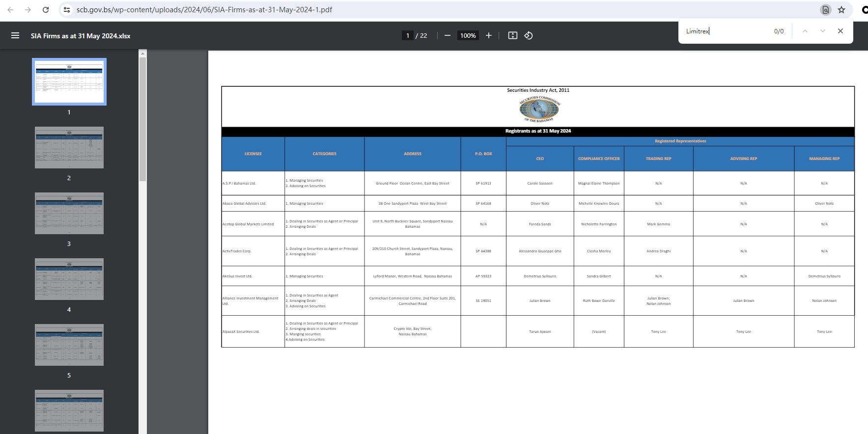
Task: View site information icon in address bar
Action: (67, 10)
